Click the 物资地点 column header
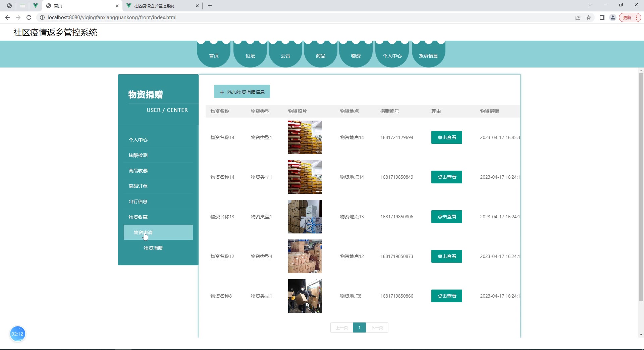The width and height of the screenshot is (644, 350). pos(349,111)
